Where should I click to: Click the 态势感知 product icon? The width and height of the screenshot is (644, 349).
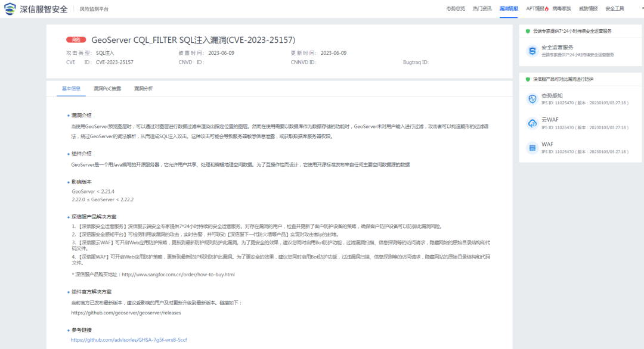coord(532,99)
